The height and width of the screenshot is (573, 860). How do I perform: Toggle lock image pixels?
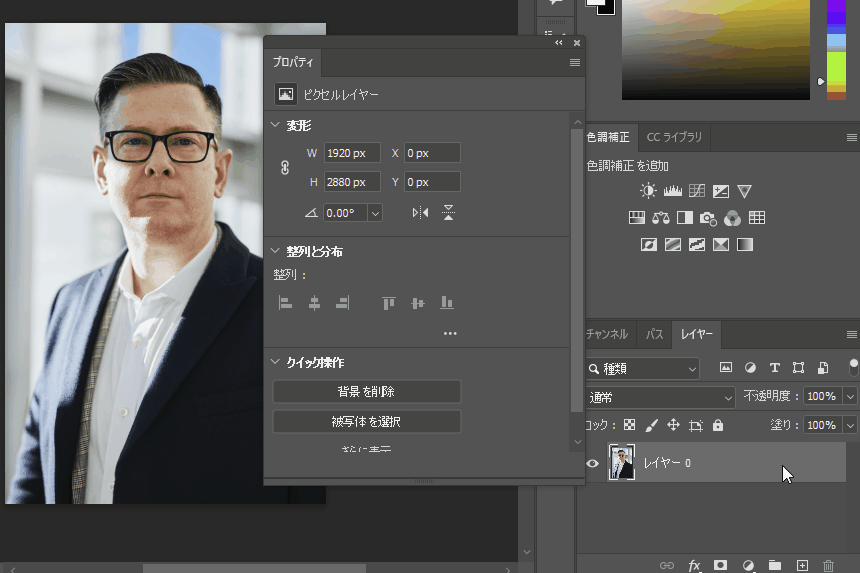tap(652, 425)
